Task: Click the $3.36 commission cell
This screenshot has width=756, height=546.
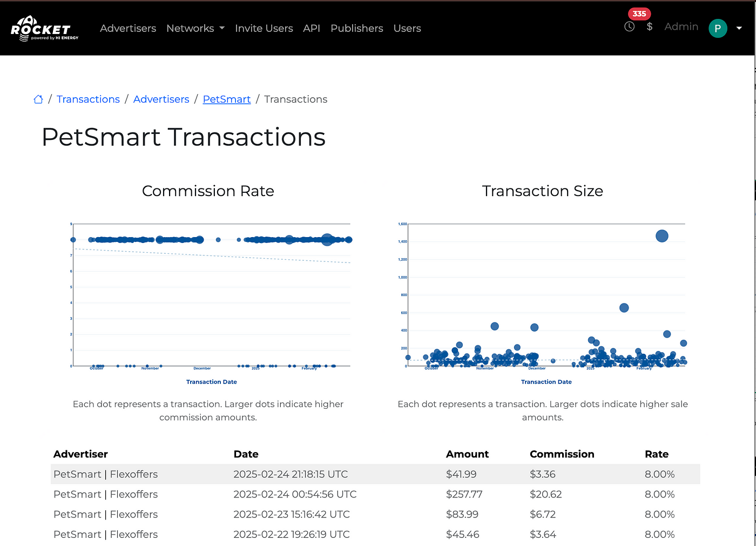Action: [543, 474]
